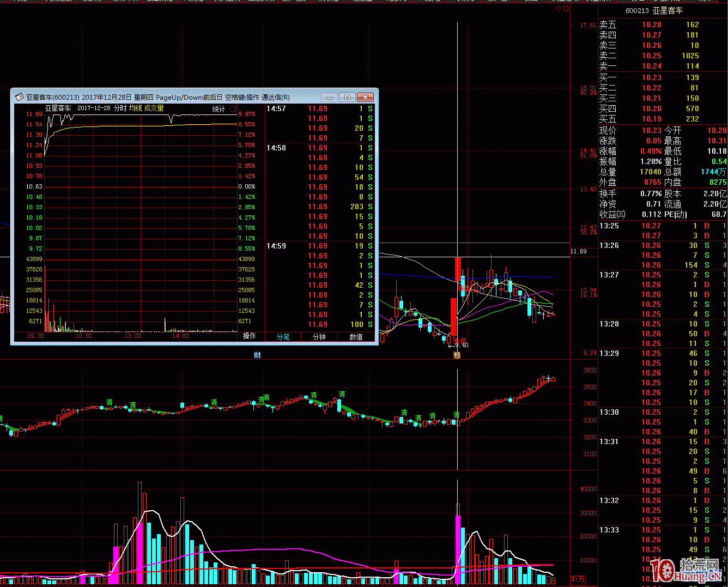Switch to the 分钟 tab

[x=319, y=337]
